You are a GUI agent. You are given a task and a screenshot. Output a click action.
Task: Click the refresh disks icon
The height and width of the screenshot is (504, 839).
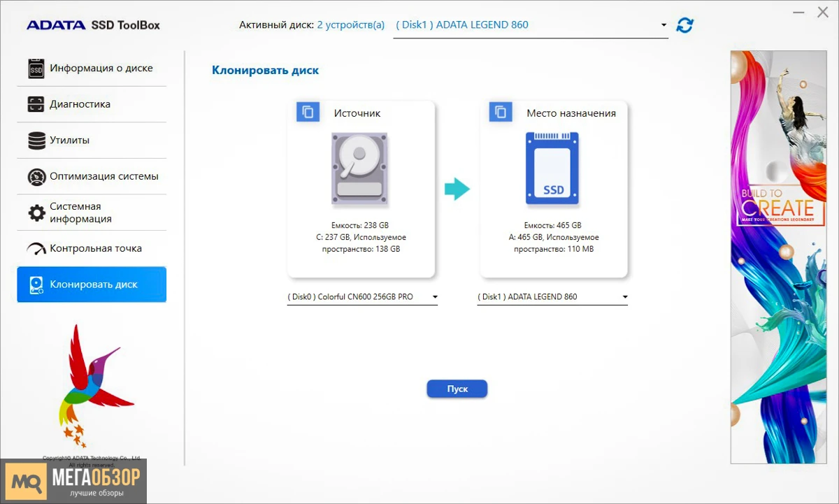pyautogui.click(x=684, y=25)
